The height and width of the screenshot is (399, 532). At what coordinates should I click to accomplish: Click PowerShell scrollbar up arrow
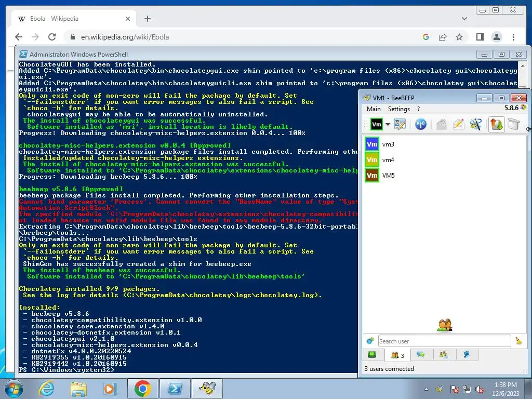[523, 65]
